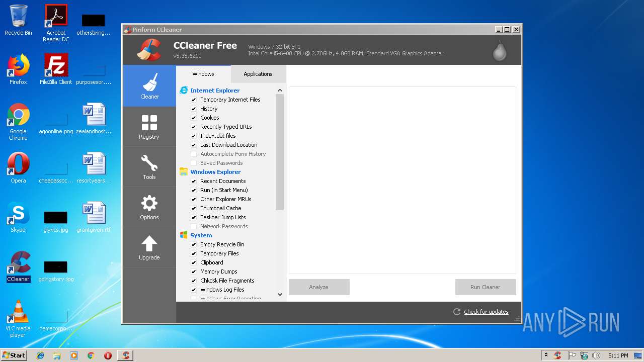Select Opera desktop shortcut
644x362 pixels.
(18, 168)
